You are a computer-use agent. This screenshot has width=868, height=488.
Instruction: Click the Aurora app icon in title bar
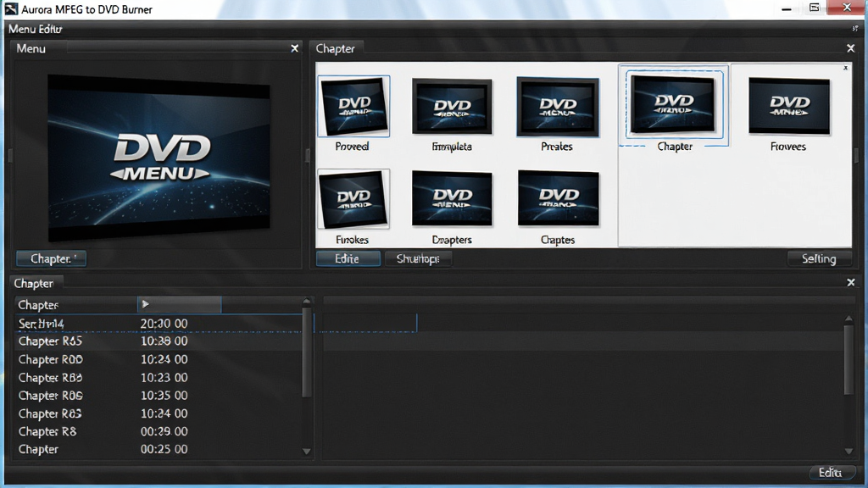point(11,8)
